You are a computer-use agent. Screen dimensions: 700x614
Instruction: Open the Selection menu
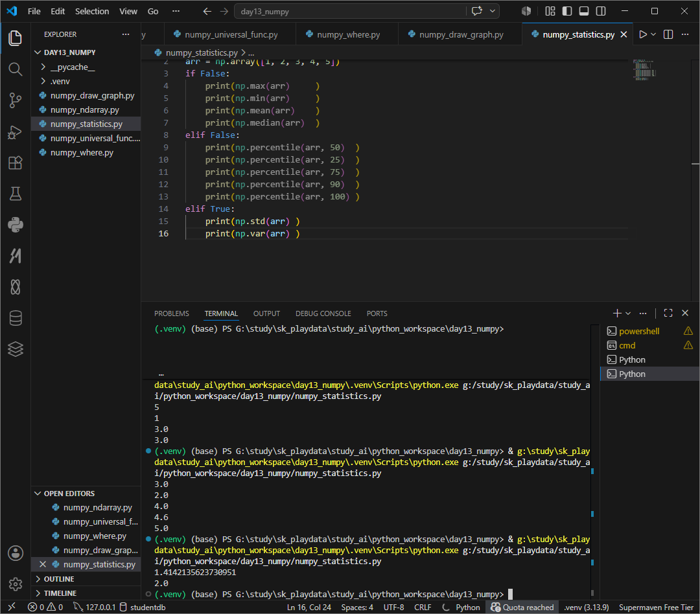pyautogui.click(x=91, y=11)
